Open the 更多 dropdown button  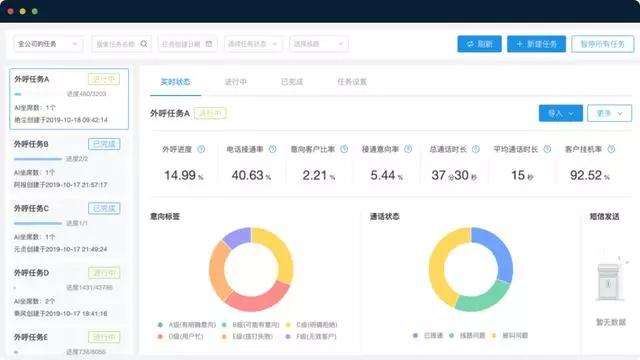(609, 113)
